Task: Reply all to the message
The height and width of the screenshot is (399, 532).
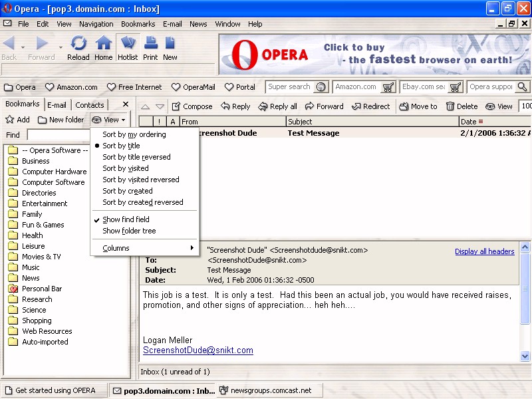Action: pyautogui.click(x=277, y=106)
